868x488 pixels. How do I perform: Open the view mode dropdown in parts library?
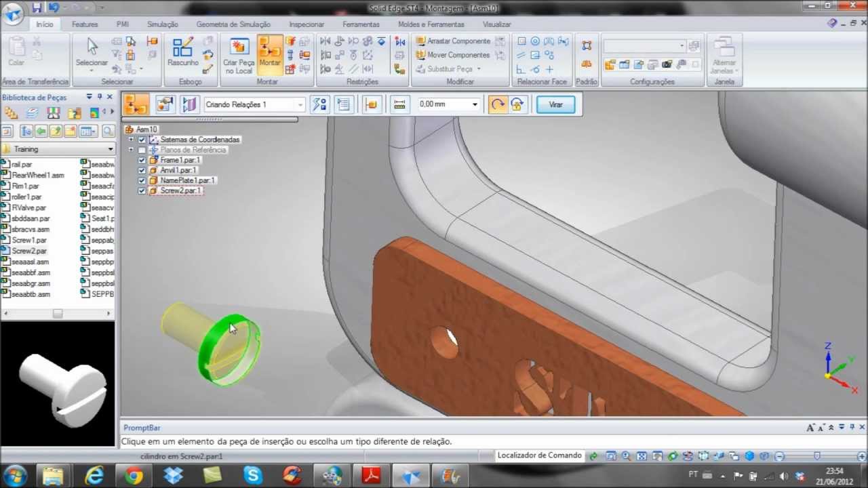pos(87,131)
